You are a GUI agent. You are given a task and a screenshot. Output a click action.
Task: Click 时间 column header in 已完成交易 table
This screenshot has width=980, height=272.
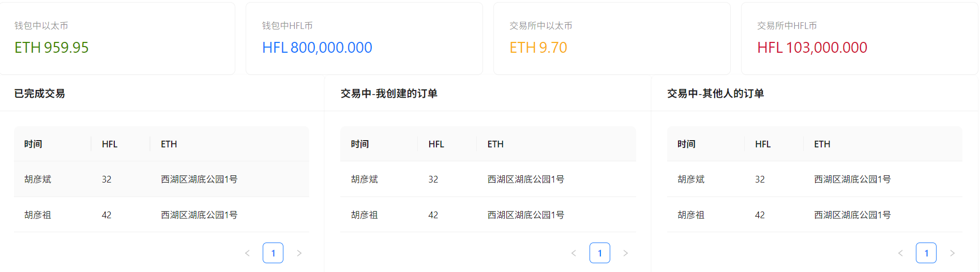click(33, 144)
